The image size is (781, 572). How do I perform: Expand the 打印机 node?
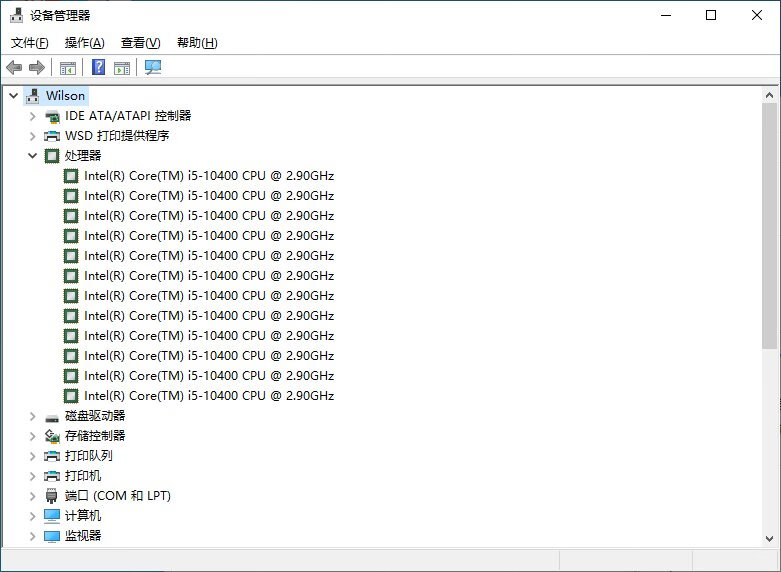coord(32,476)
